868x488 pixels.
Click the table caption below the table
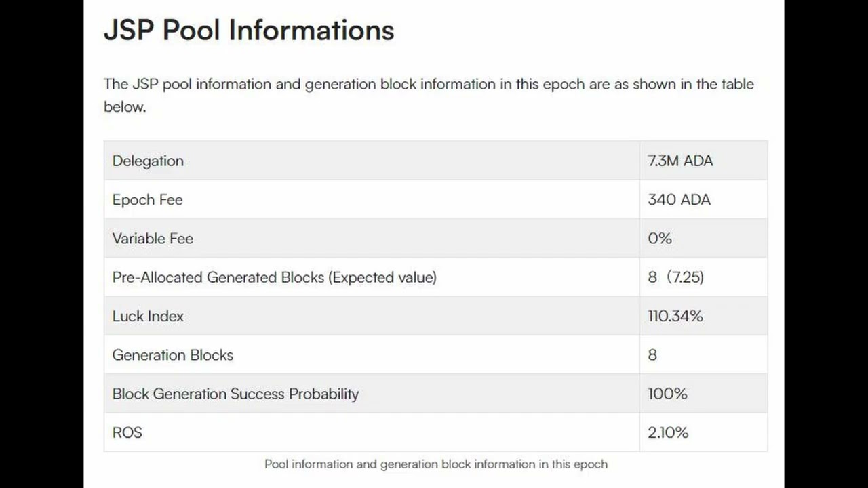(x=436, y=464)
